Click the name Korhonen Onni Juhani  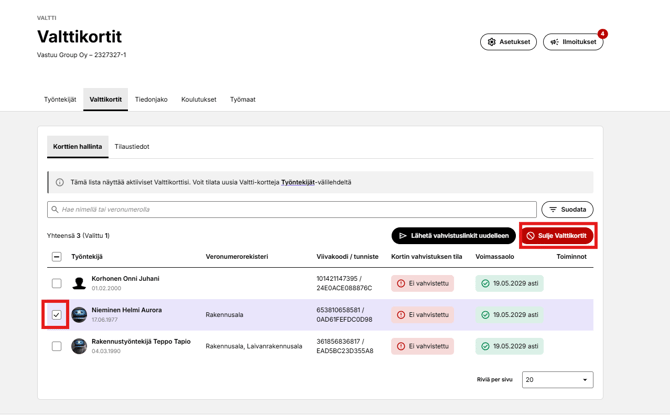coord(125,279)
